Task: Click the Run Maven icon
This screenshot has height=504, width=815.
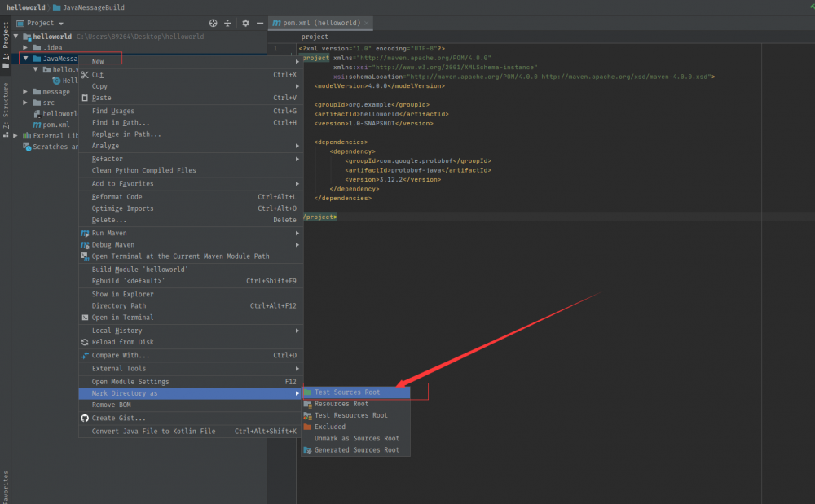Action: click(x=85, y=233)
